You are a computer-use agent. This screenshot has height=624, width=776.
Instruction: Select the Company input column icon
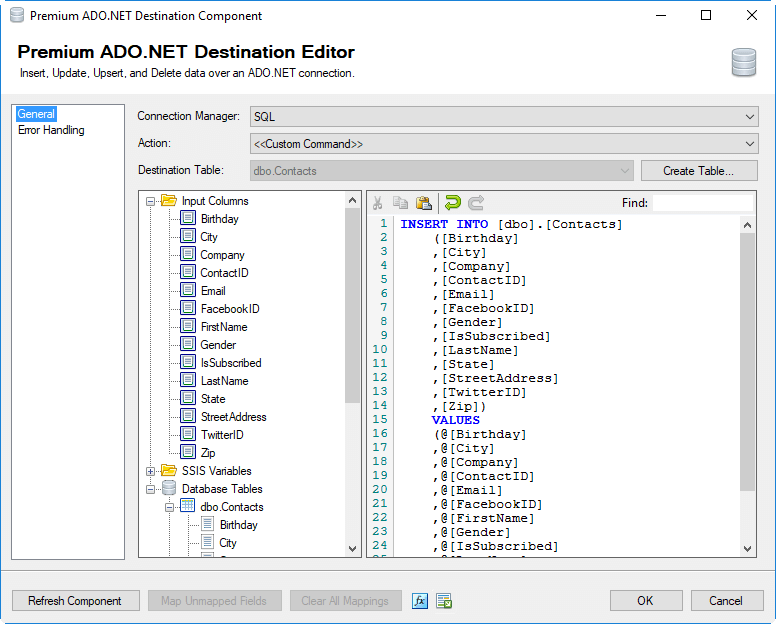click(188, 254)
